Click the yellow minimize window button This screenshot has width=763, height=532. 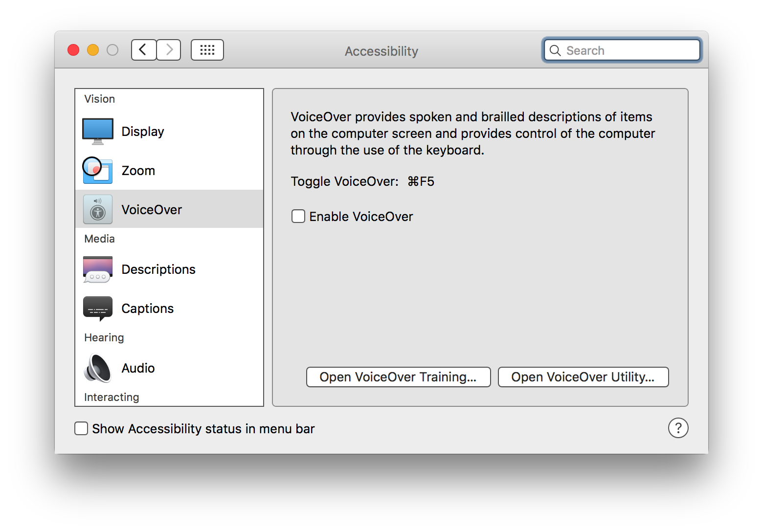(93, 50)
